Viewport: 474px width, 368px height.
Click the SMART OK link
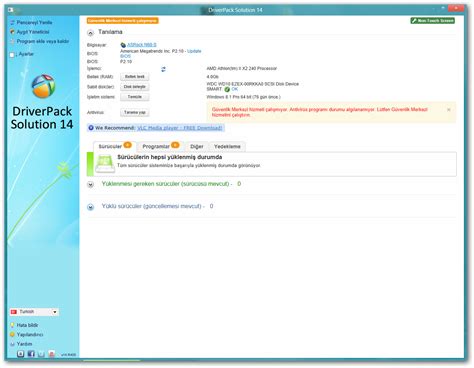tap(235, 89)
